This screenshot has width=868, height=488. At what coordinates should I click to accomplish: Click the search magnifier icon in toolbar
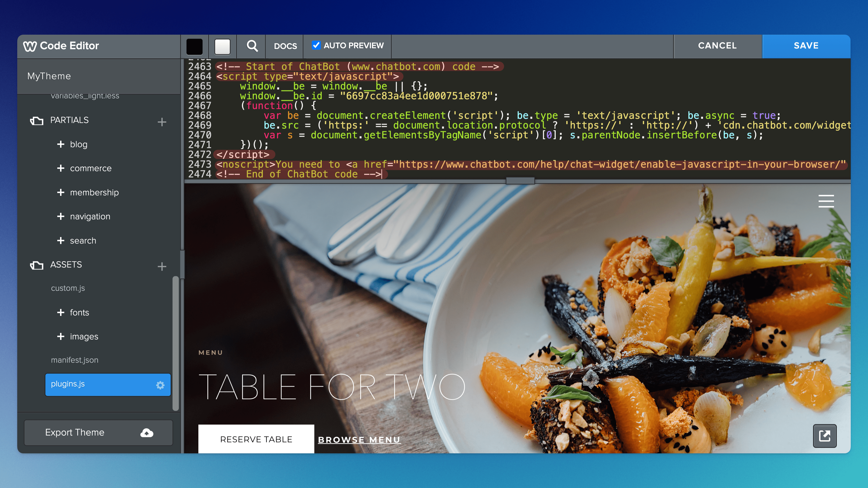click(252, 46)
